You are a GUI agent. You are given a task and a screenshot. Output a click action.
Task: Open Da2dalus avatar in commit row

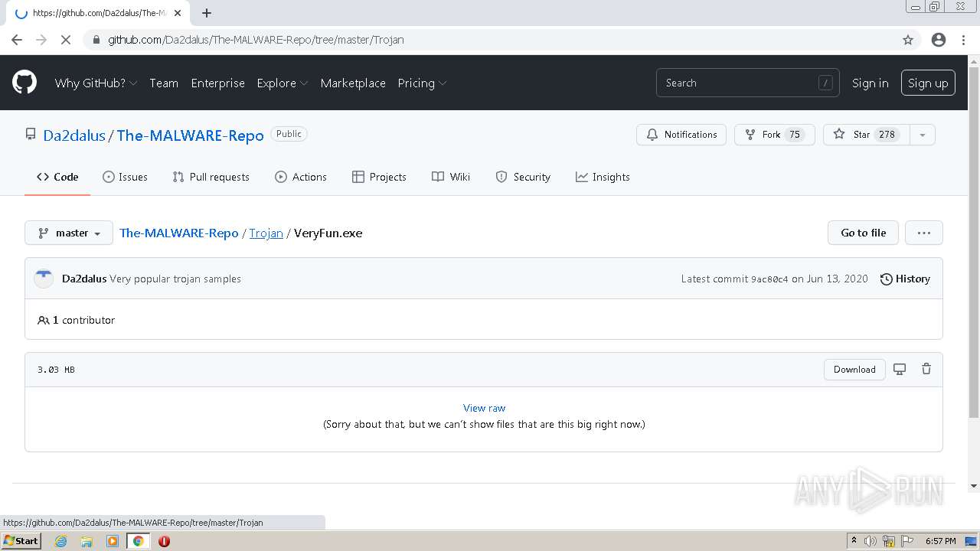(44, 279)
